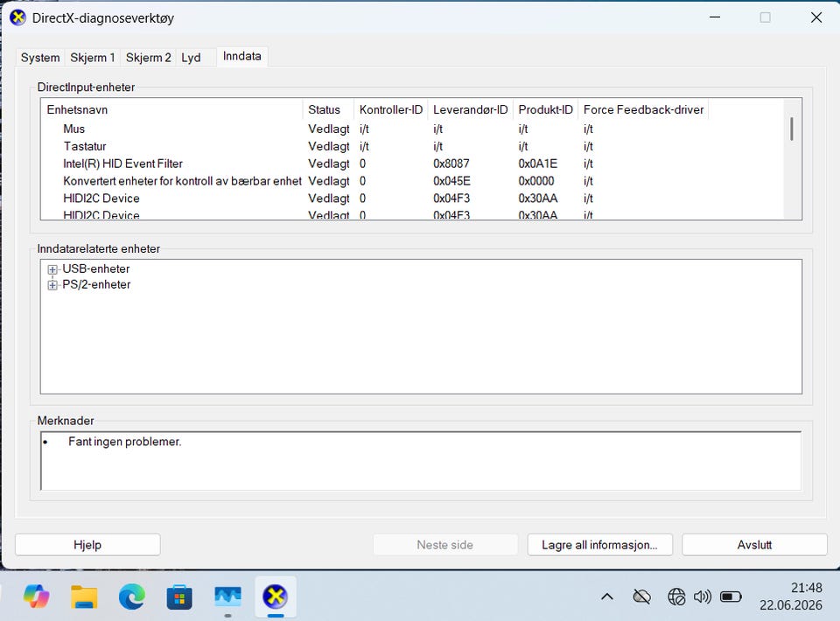Screen dimensions: 840x621
Task: Select the Inndata tab
Action: coord(242,56)
